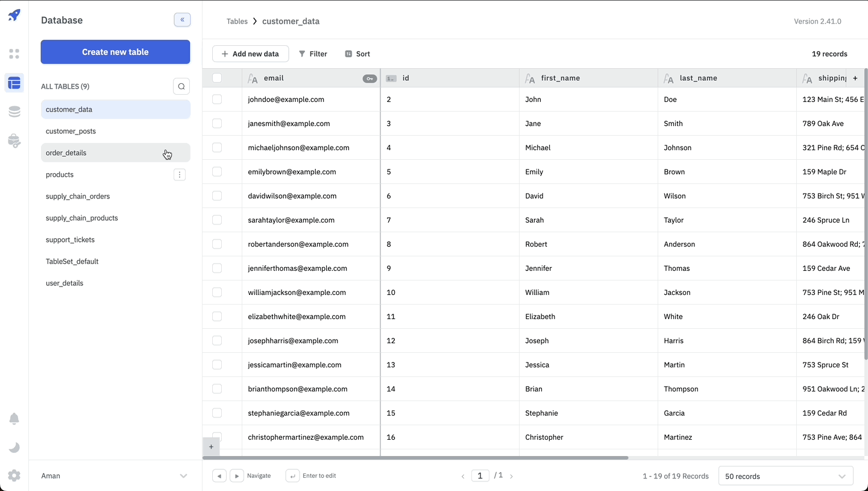Check the select-all rows checkbox in header
This screenshot has height=491, width=868.
(x=217, y=78)
